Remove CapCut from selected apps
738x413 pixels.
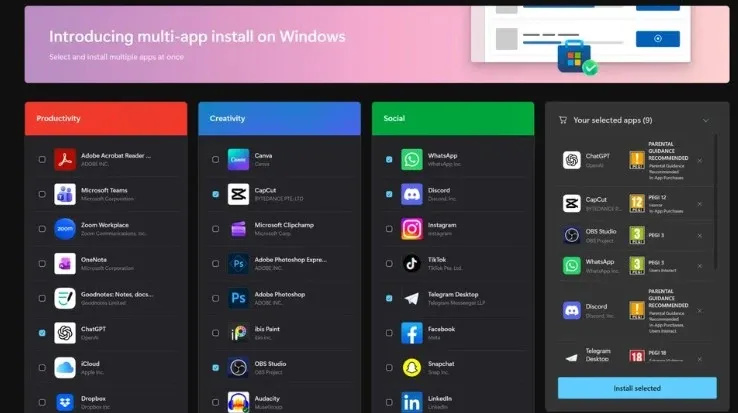coord(700,204)
